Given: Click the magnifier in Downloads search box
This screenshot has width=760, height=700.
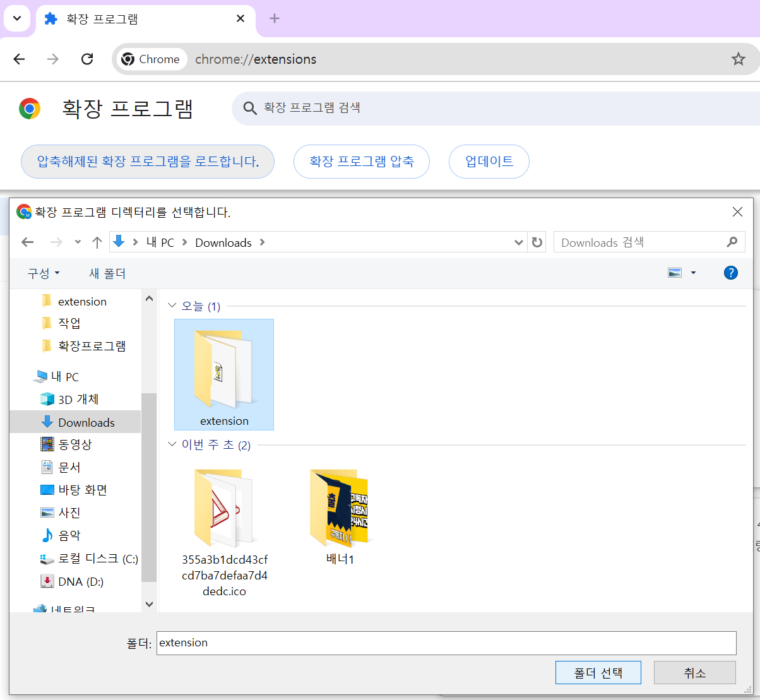Looking at the screenshot, I should [732, 242].
